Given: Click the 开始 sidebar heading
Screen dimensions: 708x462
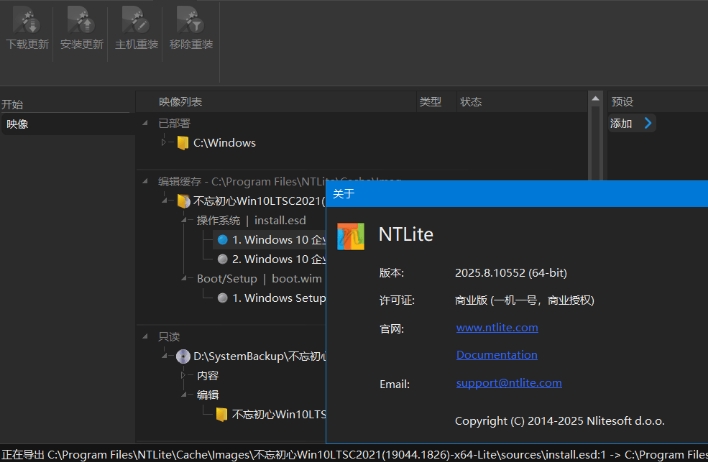Looking at the screenshot, I should [12, 105].
